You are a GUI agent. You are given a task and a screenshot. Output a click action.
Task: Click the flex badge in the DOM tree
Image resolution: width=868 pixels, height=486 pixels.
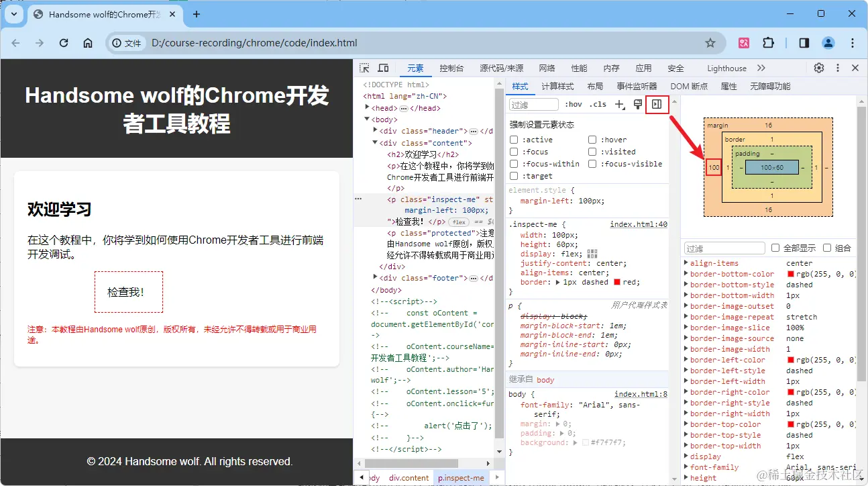459,222
